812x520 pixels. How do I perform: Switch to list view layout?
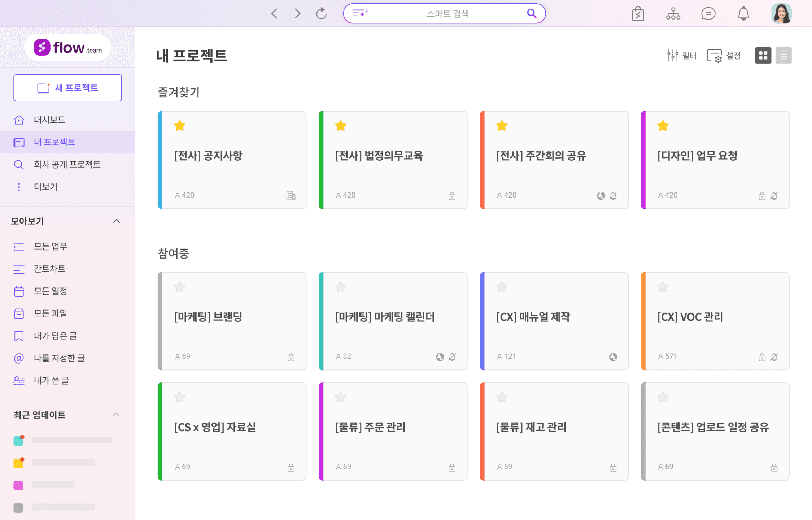pyautogui.click(x=783, y=55)
